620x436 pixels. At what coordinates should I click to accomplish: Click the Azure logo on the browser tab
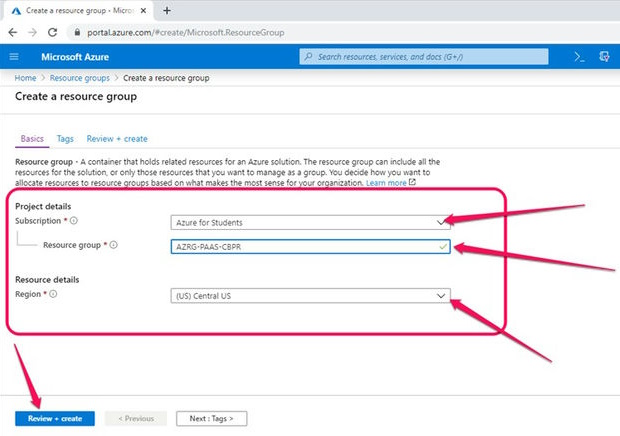click(x=16, y=11)
